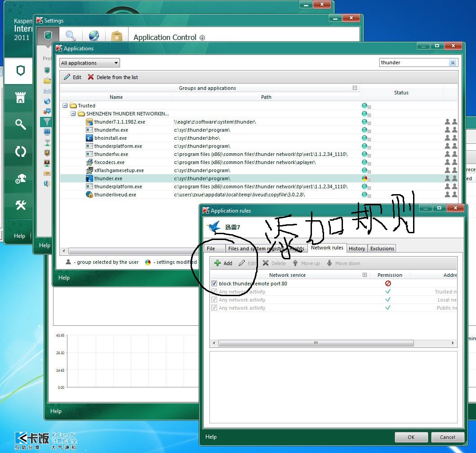Collapse the SHENZHEN THUNDER NETWORKING group
This screenshot has height=453, width=476.
click(73, 114)
